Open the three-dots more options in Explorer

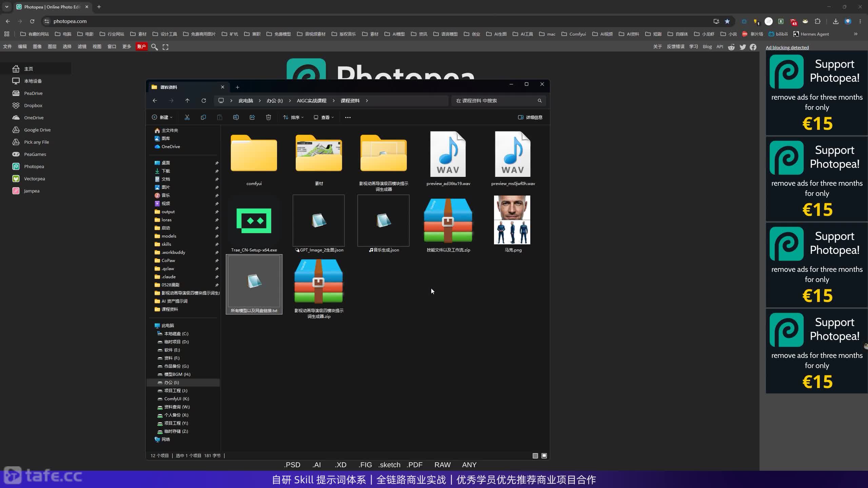(348, 117)
